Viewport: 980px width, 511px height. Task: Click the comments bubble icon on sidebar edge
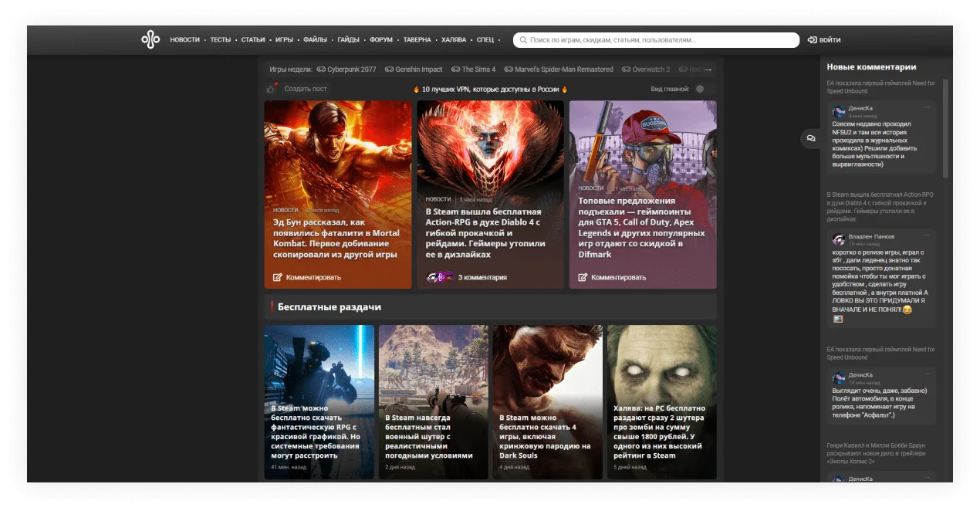(x=811, y=138)
